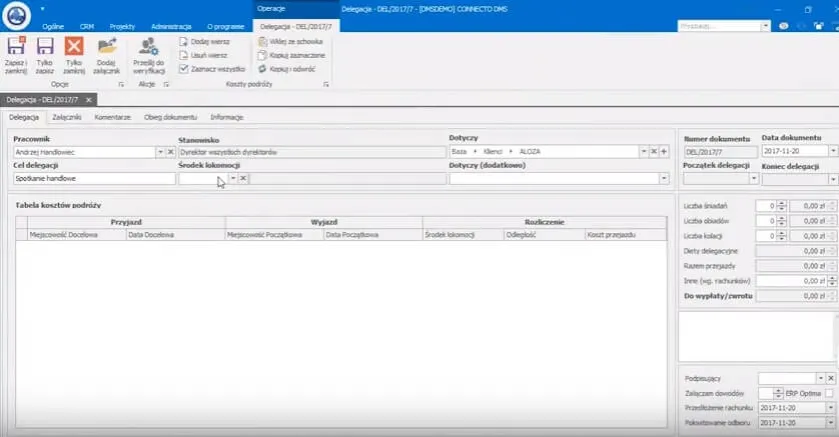This screenshot has width=839, height=437.
Task: Clear the Podpisujący field with X button
Action: click(831, 378)
